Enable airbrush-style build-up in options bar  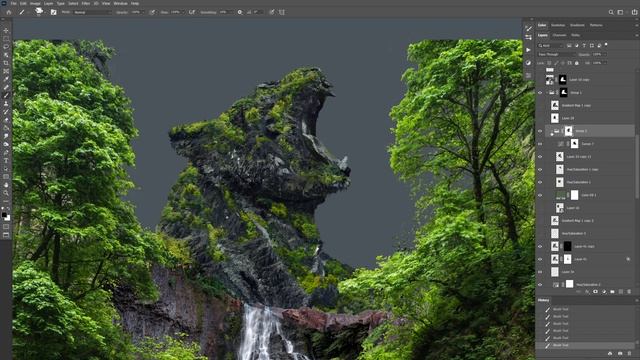192,12
